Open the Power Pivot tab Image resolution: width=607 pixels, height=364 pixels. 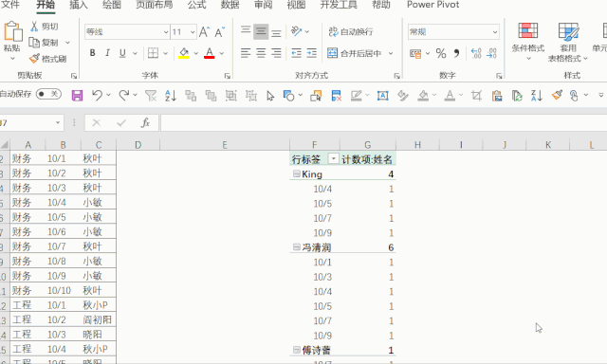tap(432, 5)
